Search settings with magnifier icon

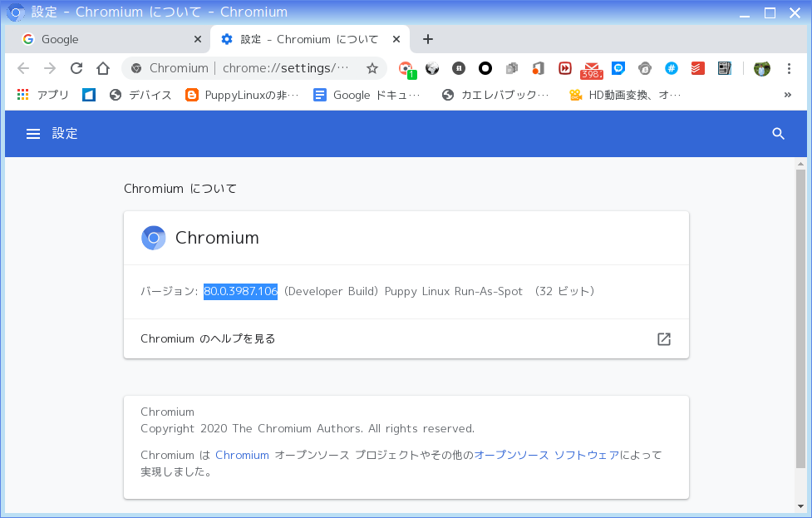pos(778,134)
